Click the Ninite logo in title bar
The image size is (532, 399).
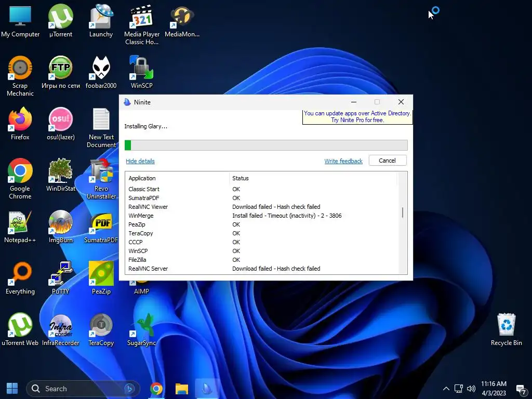(127, 102)
